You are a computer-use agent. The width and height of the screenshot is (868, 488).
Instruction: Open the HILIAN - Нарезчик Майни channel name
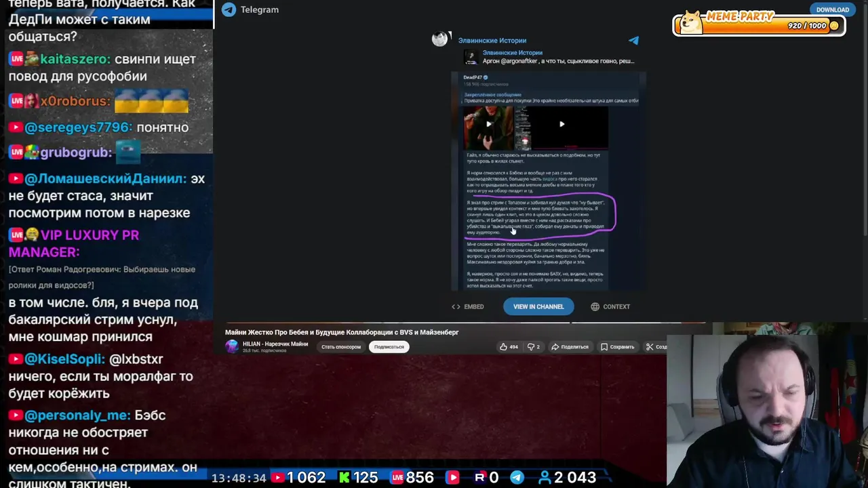point(275,344)
